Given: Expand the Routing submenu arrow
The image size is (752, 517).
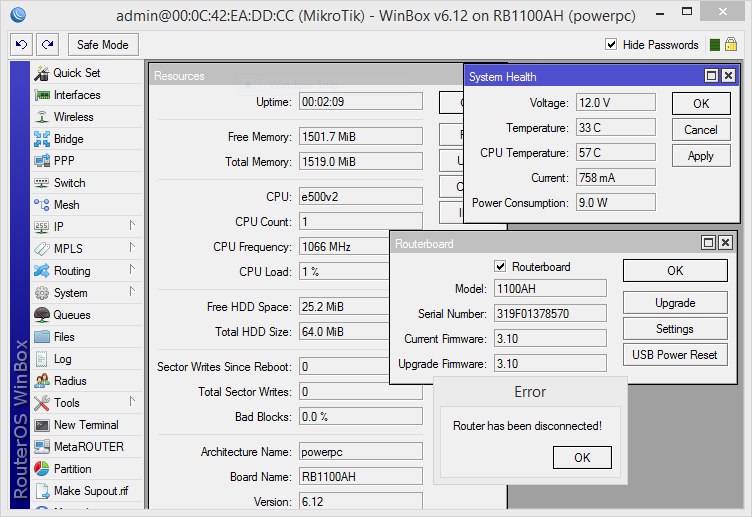Looking at the screenshot, I should click(132, 270).
